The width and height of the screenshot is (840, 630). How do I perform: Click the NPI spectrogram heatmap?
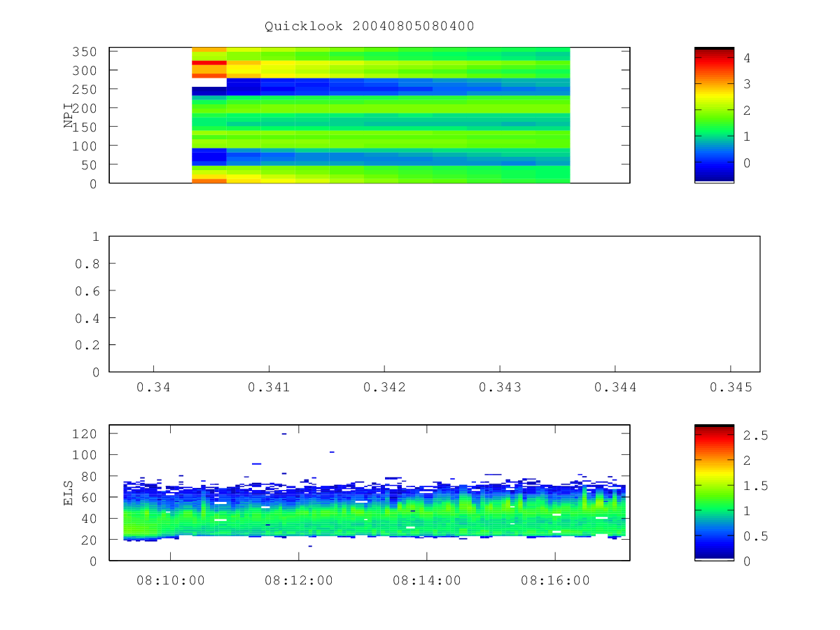point(381,115)
